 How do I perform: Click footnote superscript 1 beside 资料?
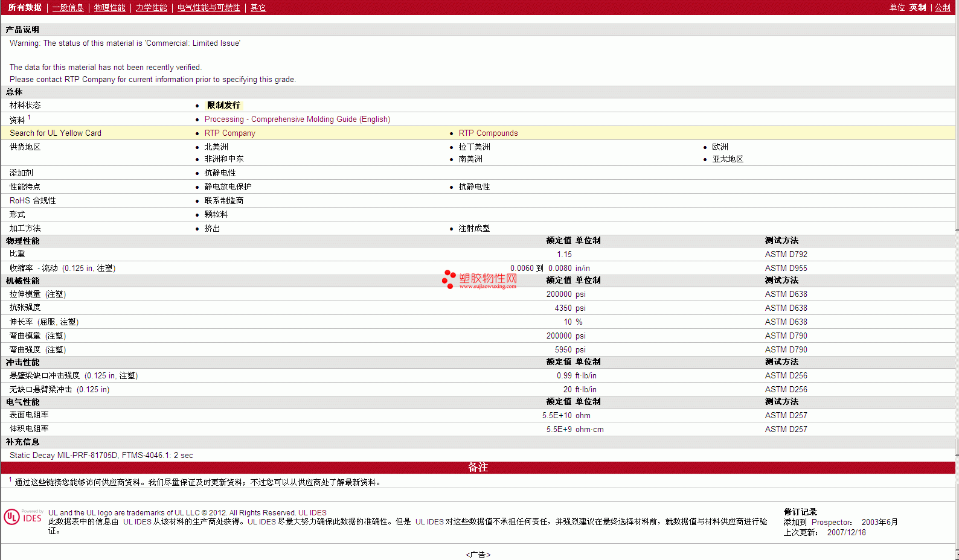29,118
